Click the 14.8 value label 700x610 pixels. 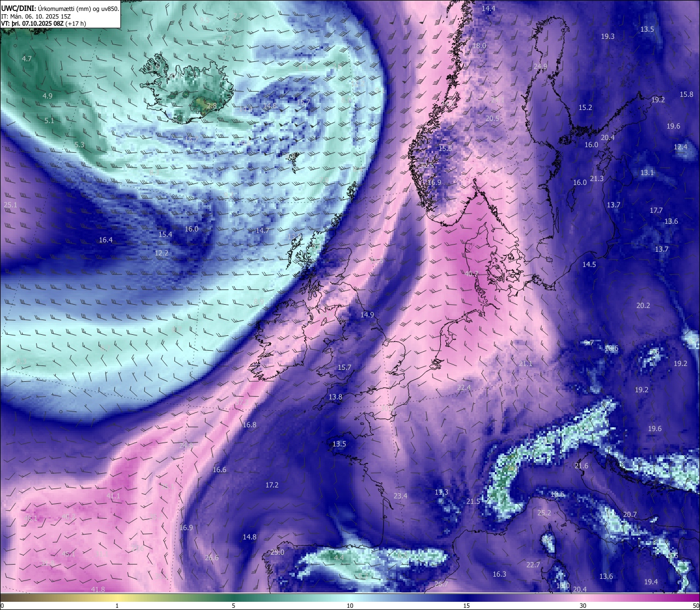click(x=249, y=537)
